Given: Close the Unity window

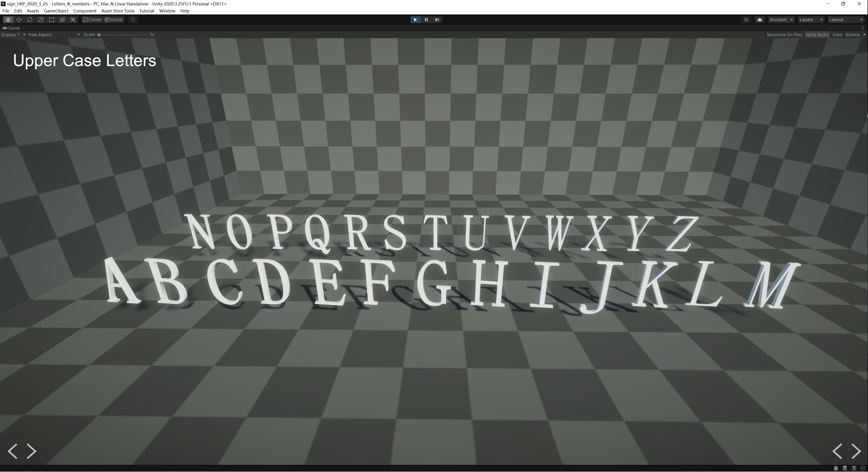Looking at the screenshot, I should tap(859, 4).
